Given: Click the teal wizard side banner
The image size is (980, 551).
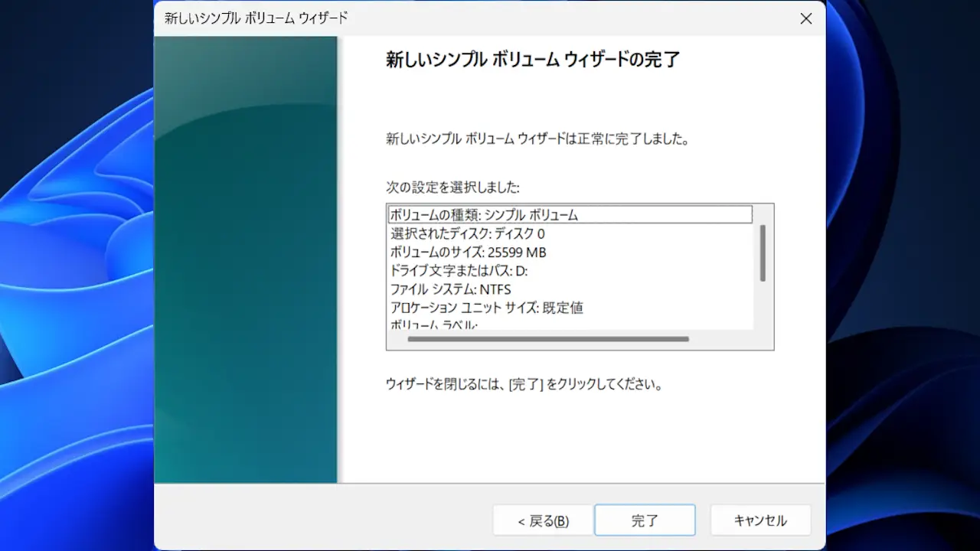Looking at the screenshot, I should (x=246, y=259).
